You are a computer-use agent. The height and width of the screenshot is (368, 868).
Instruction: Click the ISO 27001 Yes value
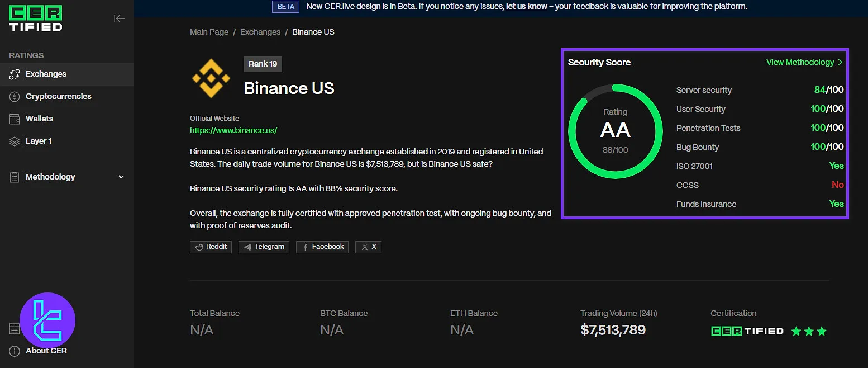(x=836, y=166)
